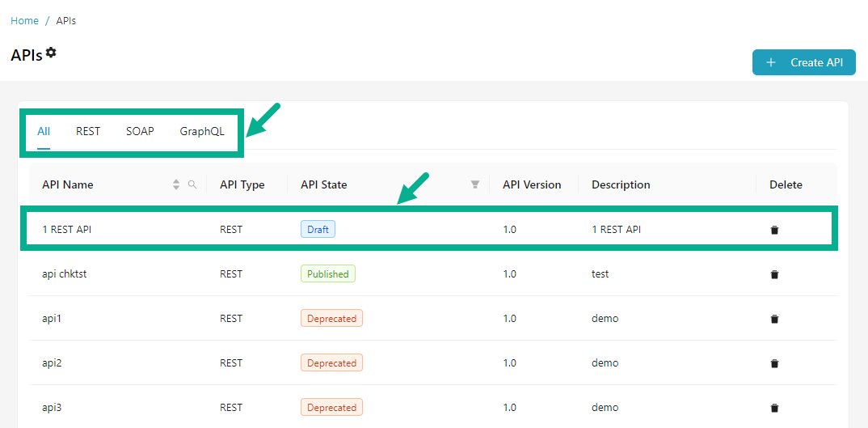
Task: Go to Home via breadcrumb link
Action: click(24, 21)
